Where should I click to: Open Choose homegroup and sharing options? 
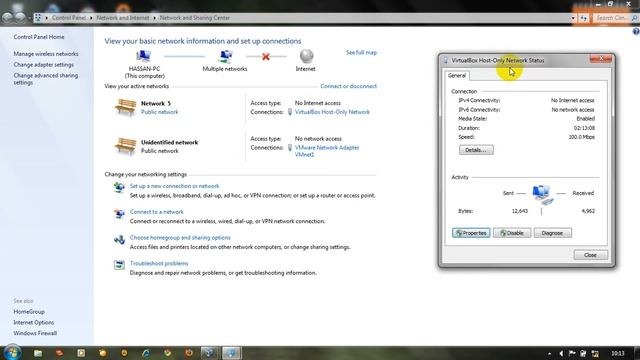180,238
